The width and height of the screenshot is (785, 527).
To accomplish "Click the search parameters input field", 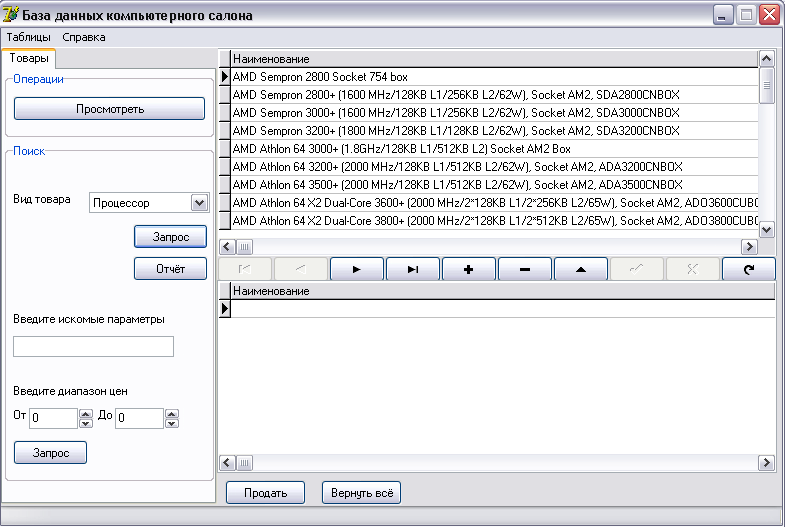I will pyautogui.click(x=93, y=346).
